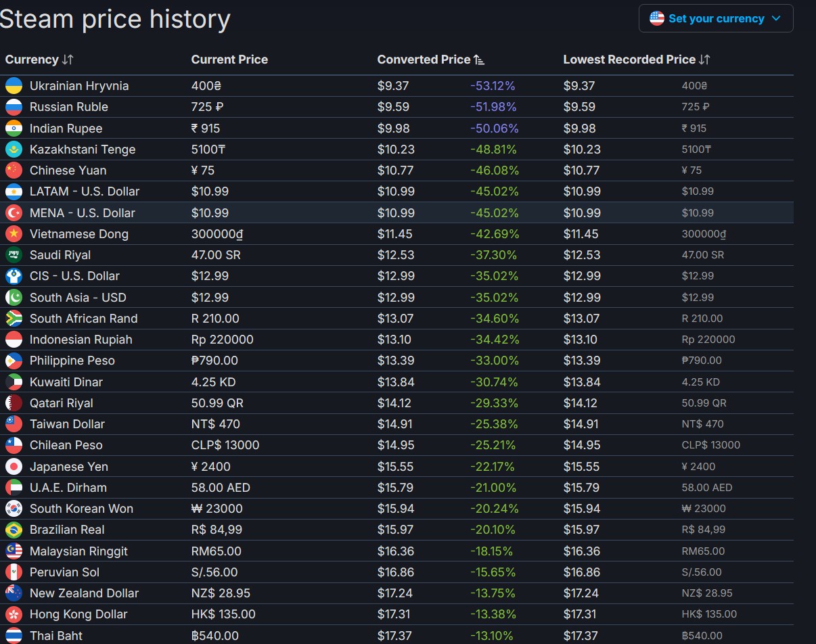
Task: Click the Steam price history heading
Action: click(115, 19)
